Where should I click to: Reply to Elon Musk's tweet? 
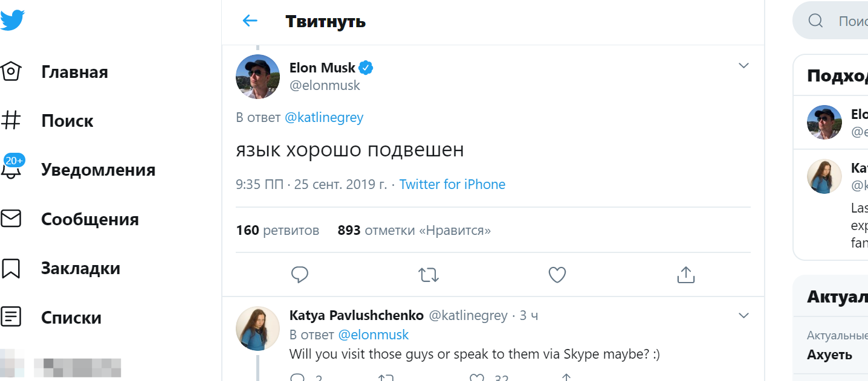300,275
